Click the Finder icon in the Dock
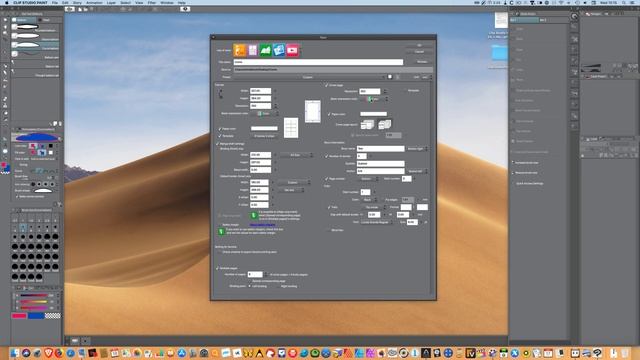 [15, 353]
